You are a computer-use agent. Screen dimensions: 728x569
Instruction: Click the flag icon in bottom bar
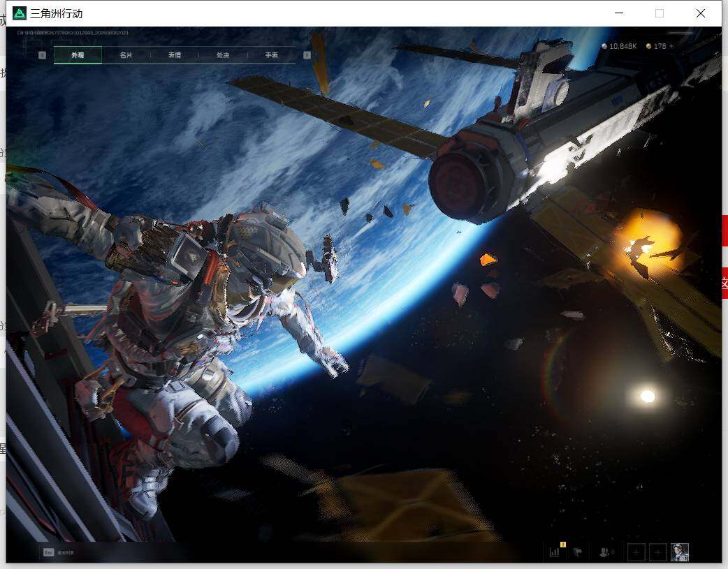pos(578,552)
